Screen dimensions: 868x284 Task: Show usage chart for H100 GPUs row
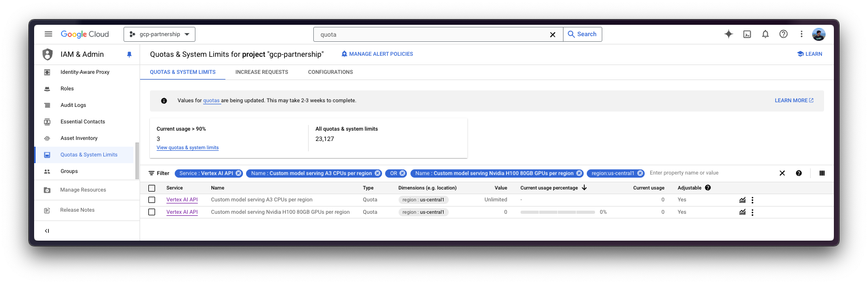(742, 212)
